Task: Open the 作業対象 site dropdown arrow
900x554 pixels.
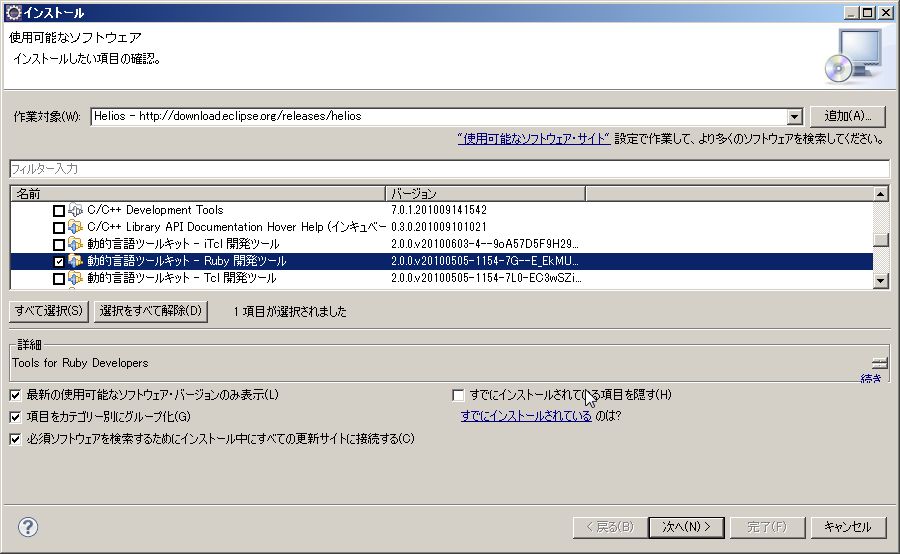Action: (x=794, y=117)
